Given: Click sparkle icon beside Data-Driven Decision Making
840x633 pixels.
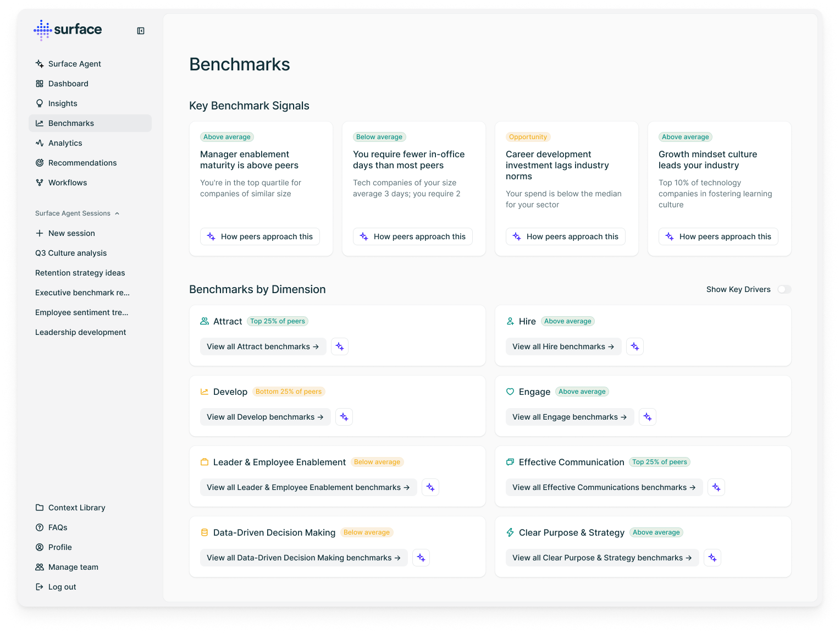Looking at the screenshot, I should coord(421,558).
